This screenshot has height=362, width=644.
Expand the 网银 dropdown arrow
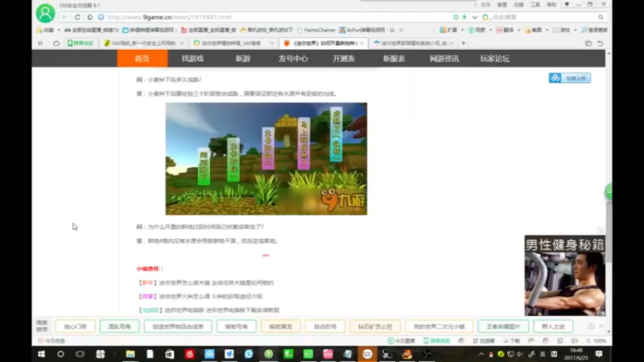(490, 30)
